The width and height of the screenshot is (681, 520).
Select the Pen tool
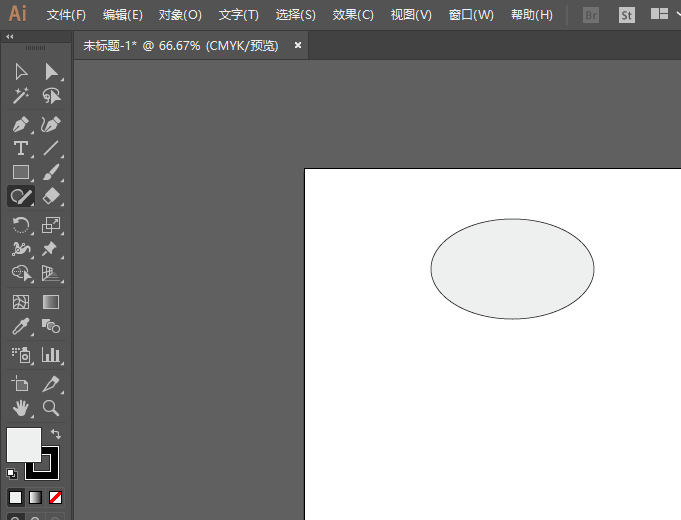[x=20, y=125]
